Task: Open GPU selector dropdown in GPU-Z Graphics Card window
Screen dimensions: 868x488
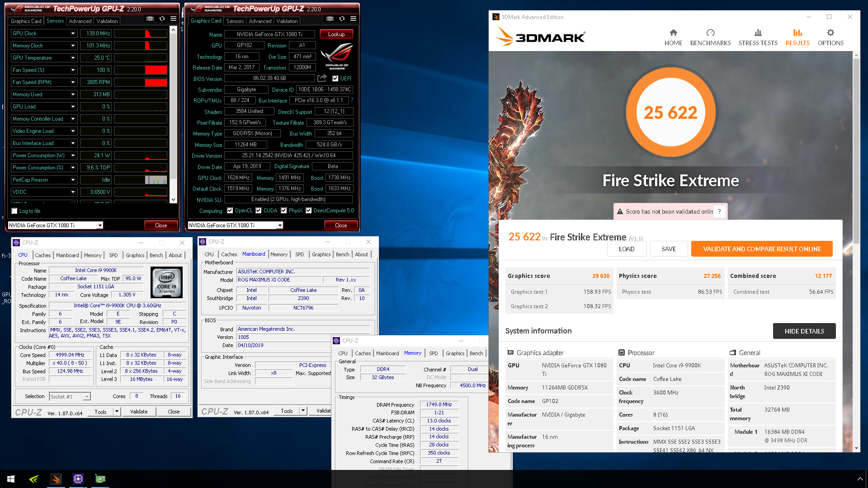Action: (280, 225)
